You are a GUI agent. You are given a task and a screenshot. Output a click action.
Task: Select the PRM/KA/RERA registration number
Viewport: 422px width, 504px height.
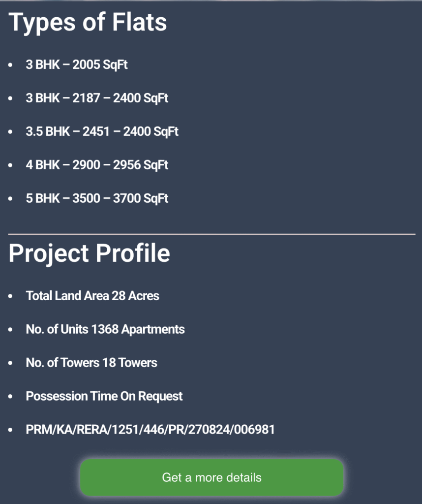click(151, 429)
